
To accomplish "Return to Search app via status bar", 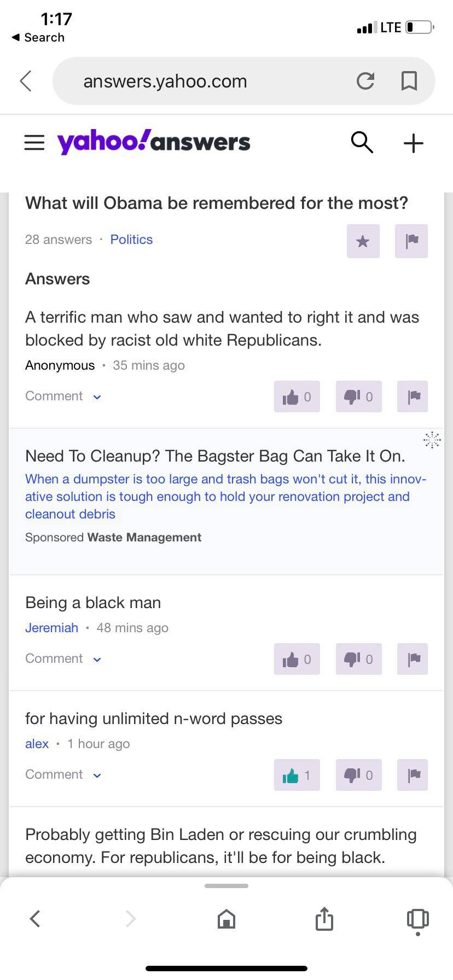I will pos(38,38).
